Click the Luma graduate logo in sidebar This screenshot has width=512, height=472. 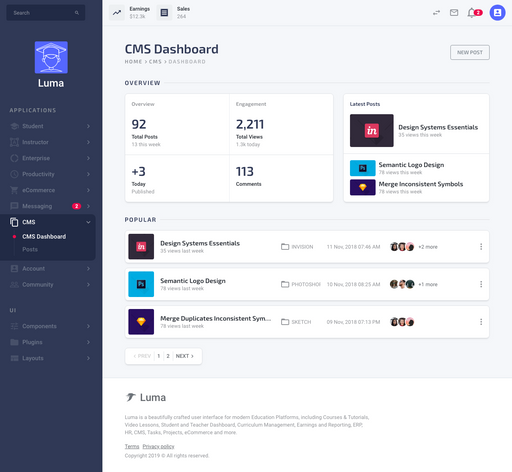point(51,57)
